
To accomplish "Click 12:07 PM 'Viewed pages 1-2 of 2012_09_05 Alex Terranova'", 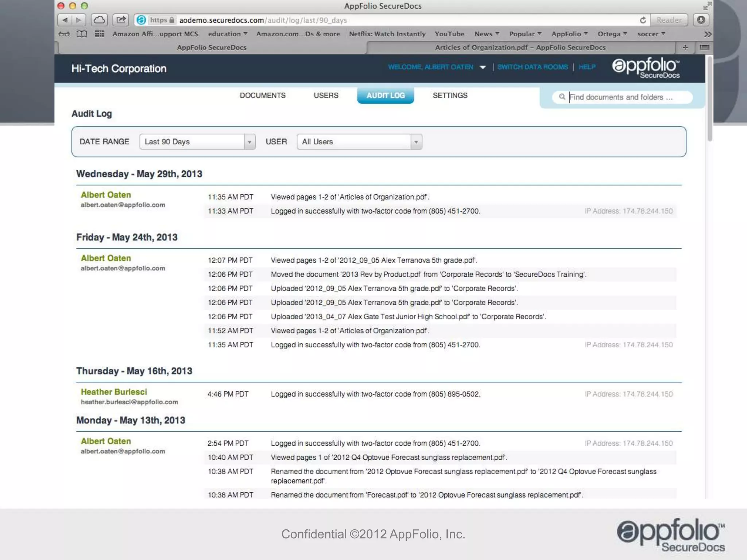I will [x=374, y=260].
